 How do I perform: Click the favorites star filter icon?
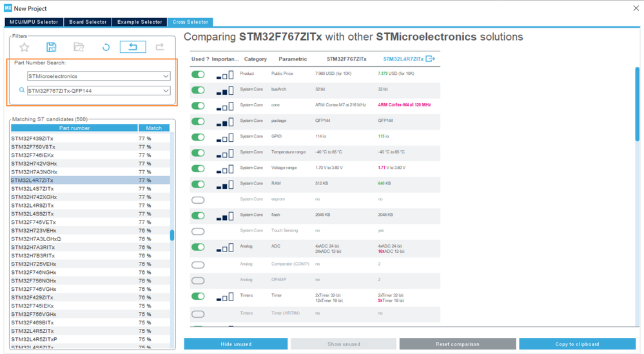(24, 47)
